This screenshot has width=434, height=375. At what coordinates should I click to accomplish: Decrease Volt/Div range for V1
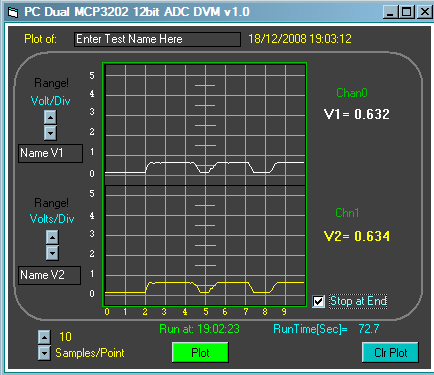(50, 133)
